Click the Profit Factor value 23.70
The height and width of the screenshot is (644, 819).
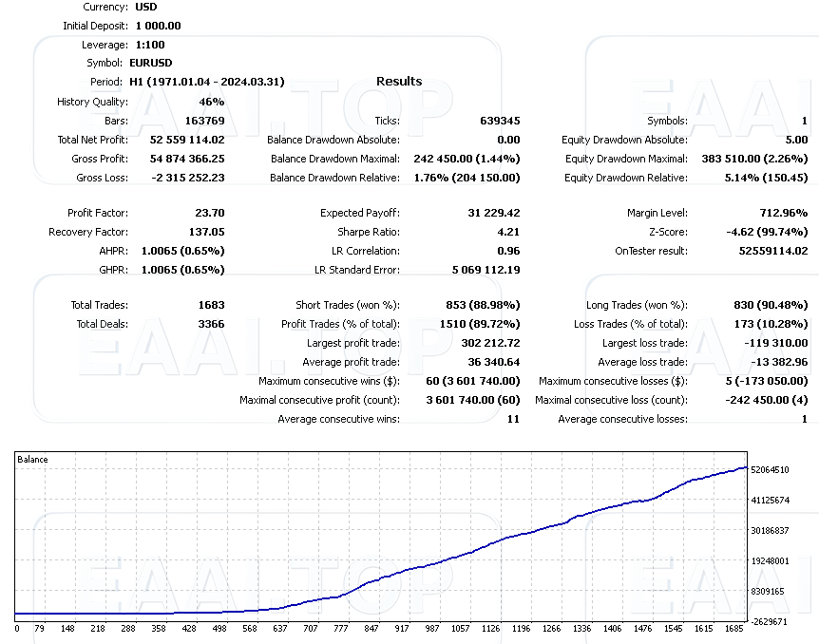click(210, 213)
